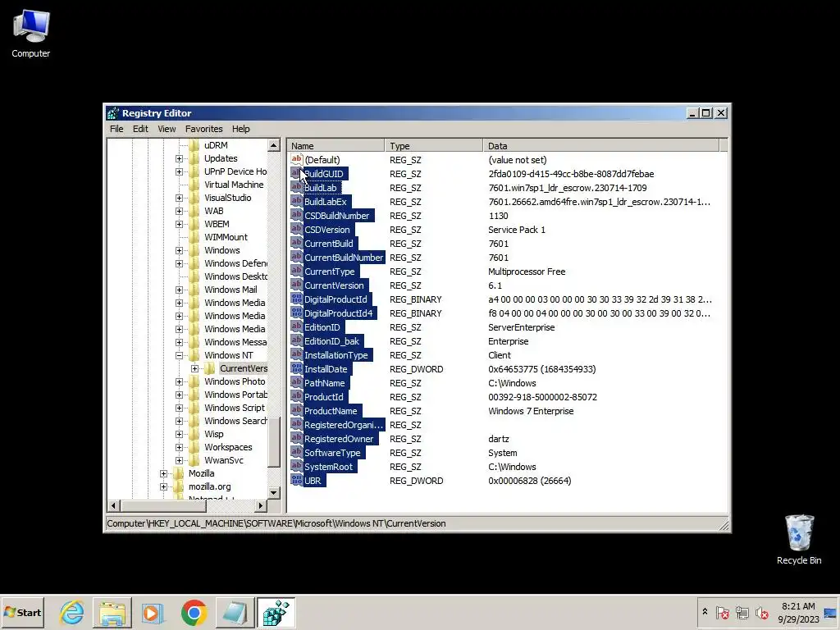Click the tree horizontal scroll left arrow
840x630 pixels.
(x=113, y=505)
